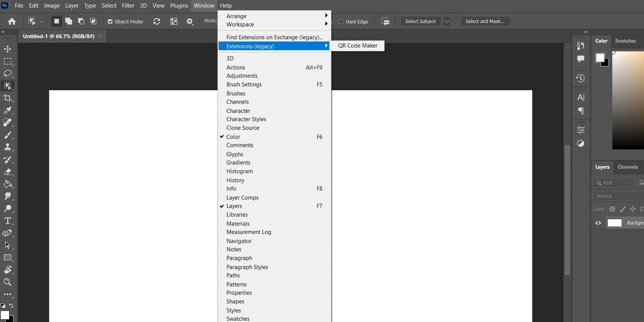The width and height of the screenshot is (644, 322).
Task: Click the Select Subject button
Action: (420, 21)
